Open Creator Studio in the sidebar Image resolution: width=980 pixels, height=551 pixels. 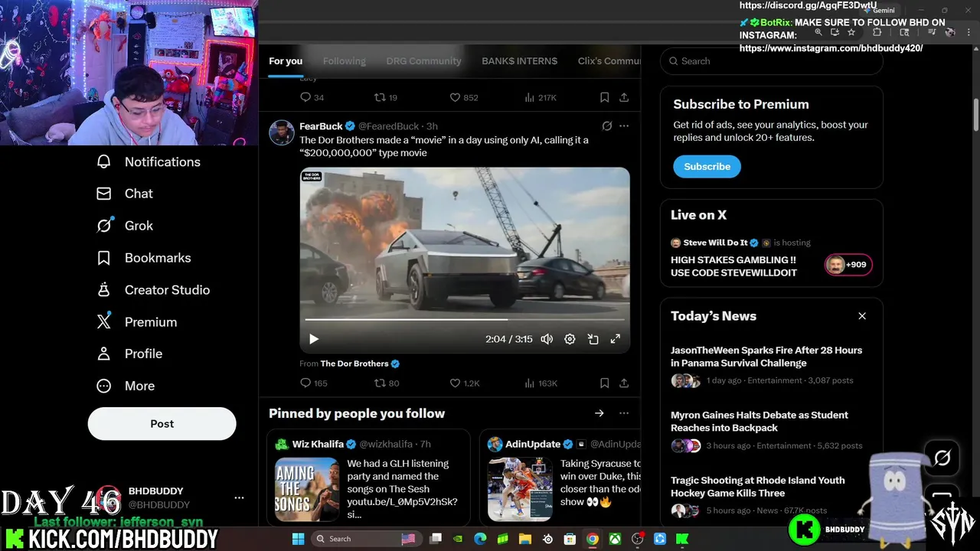click(153, 290)
